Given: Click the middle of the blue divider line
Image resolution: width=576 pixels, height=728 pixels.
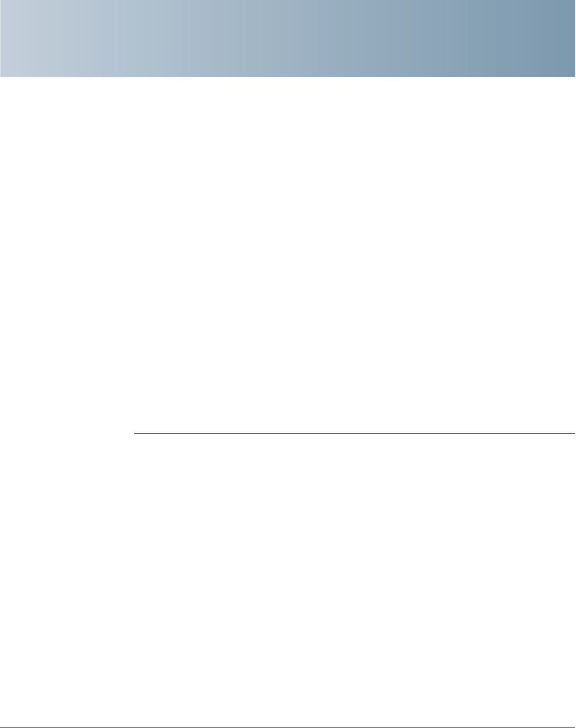Looking at the screenshot, I should tap(355, 433).
